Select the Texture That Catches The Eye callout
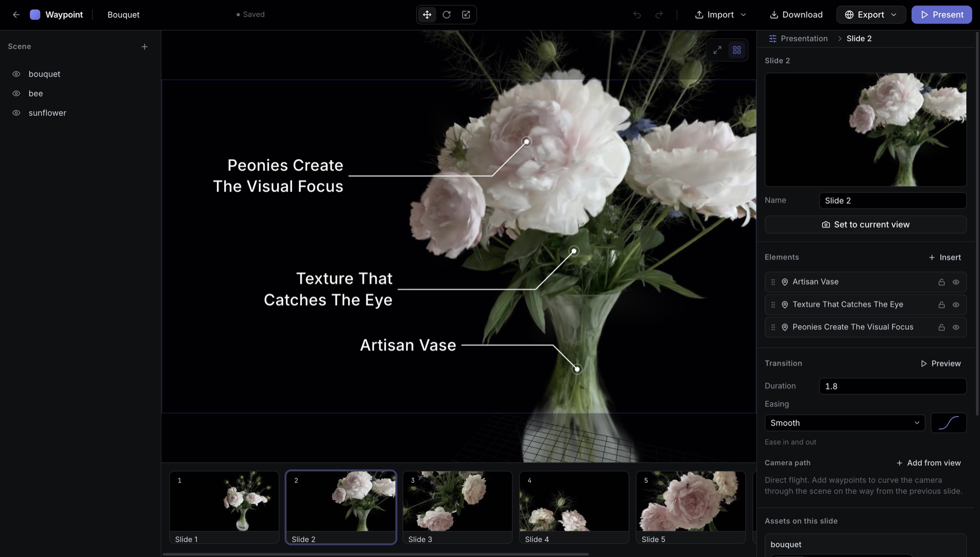The image size is (980, 557). coord(328,289)
